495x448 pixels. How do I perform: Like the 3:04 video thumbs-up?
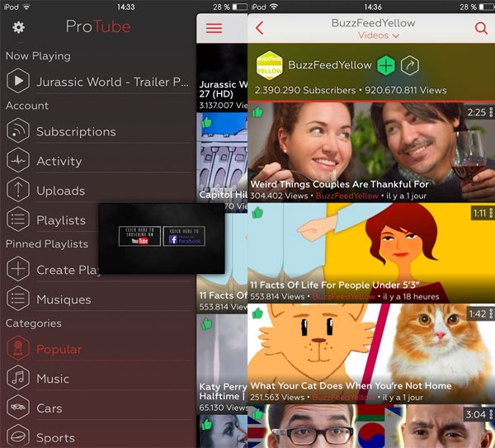click(257, 413)
